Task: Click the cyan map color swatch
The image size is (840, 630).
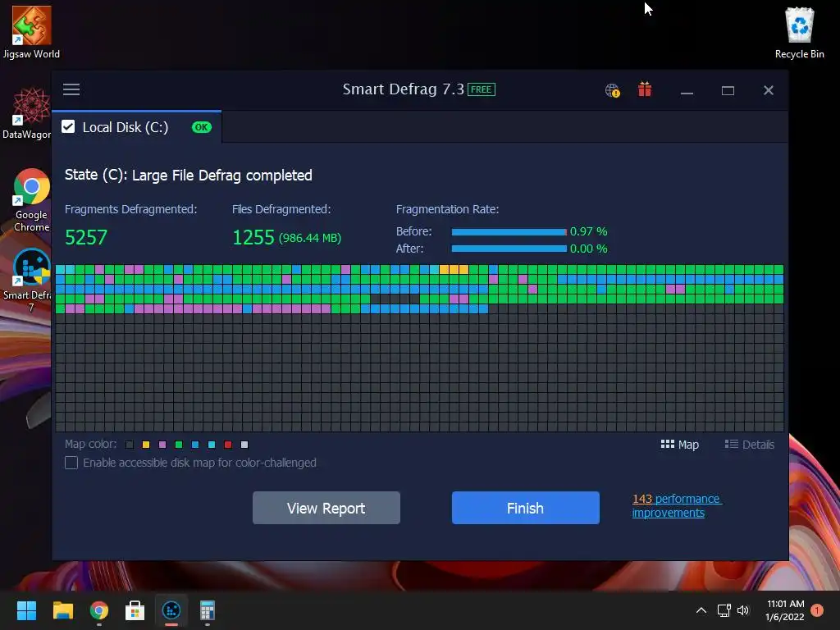Action: 212,445
